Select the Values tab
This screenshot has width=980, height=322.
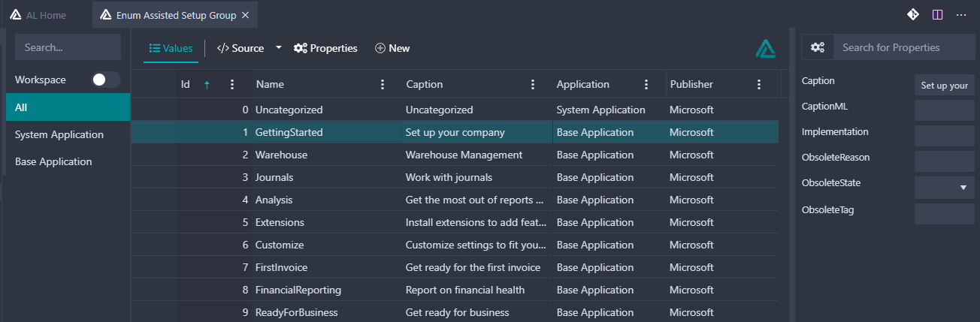171,48
